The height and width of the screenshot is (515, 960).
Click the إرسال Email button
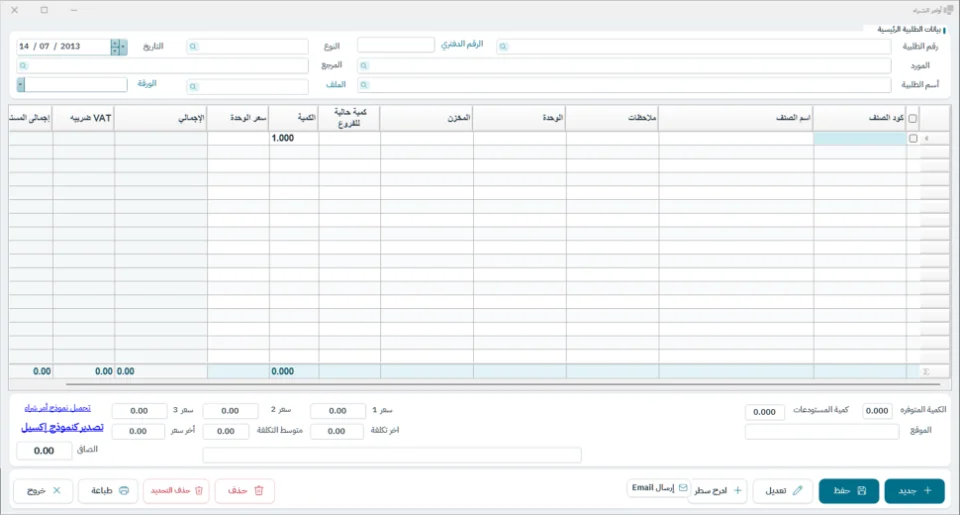pyautogui.click(x=659, y=488)
